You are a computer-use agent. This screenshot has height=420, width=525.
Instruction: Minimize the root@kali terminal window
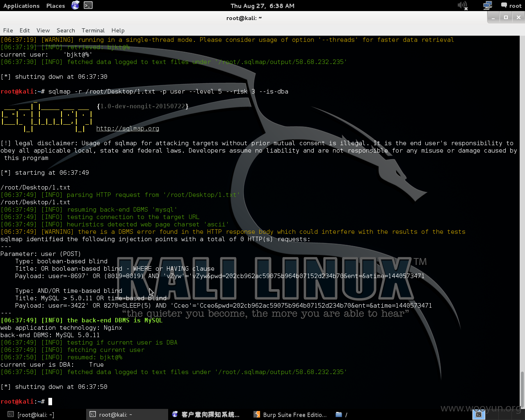493,17
